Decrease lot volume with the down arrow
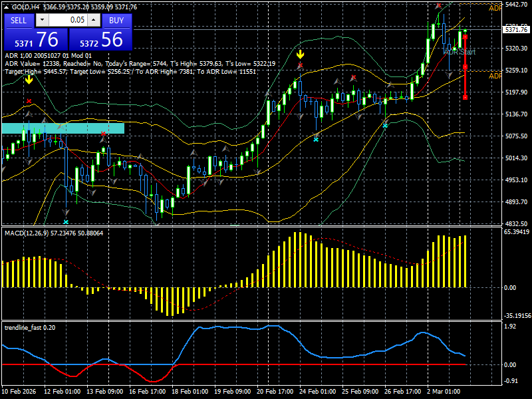532x399 pixels. click(x=42, y=20)
